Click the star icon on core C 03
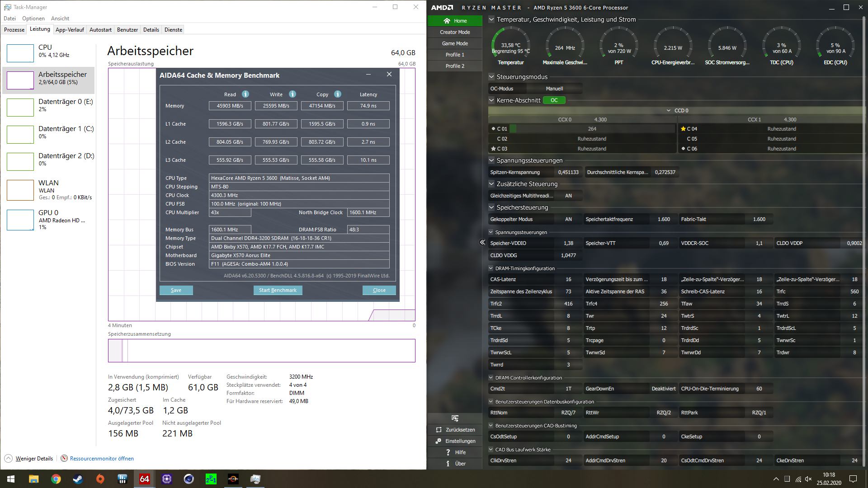The height and width of the screenshot is (488, 868). pos(493,148)
